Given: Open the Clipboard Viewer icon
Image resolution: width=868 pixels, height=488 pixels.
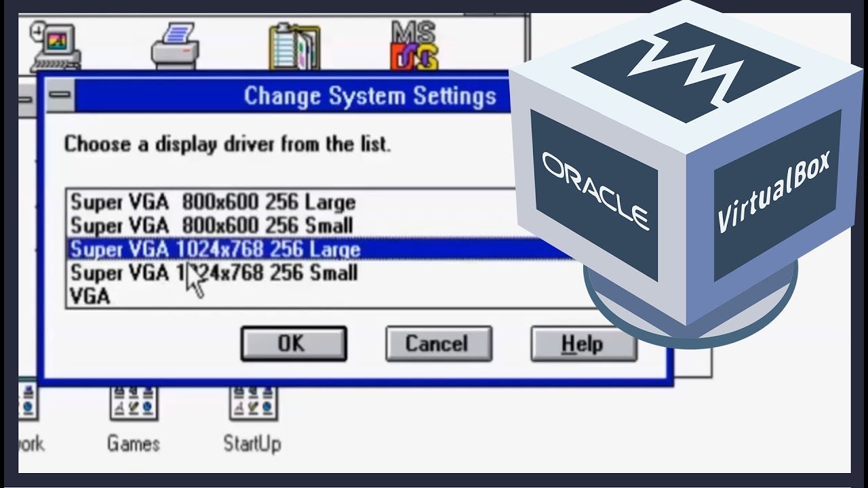Looking at the screenshot, I should point(294,46).
